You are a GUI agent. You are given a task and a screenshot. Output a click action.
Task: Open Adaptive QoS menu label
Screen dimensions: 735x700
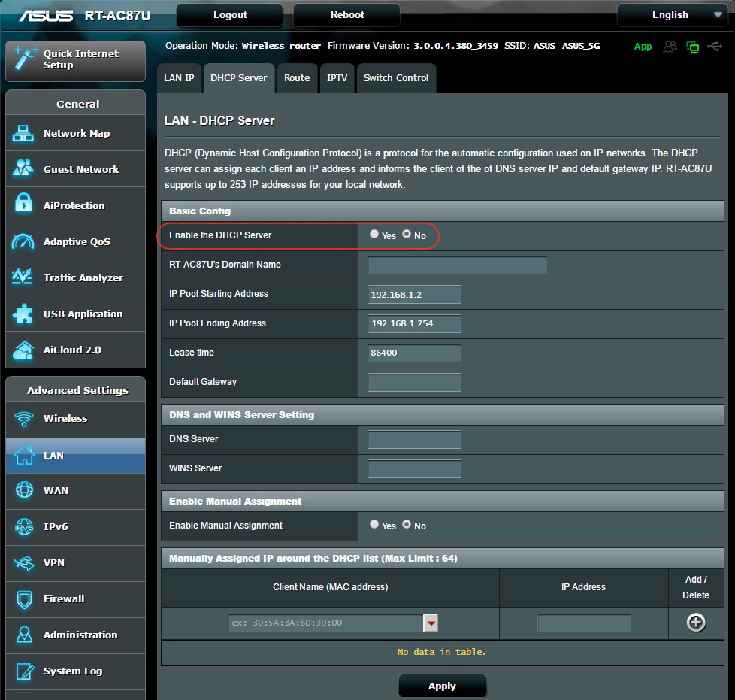coord(77,242)
